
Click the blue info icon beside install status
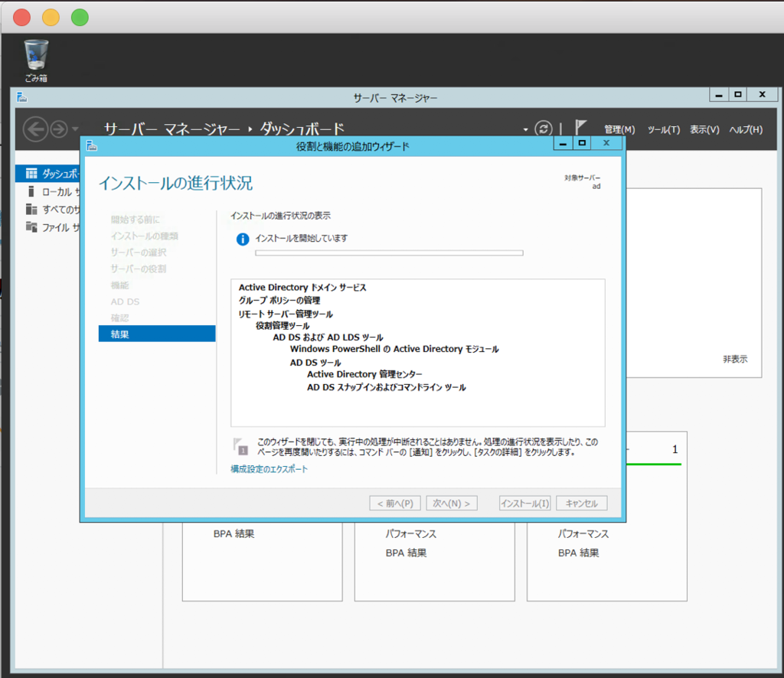tap(243, 240)
